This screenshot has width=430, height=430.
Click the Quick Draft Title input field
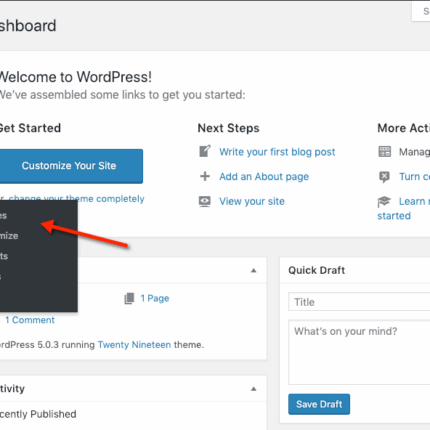point(359,302)
